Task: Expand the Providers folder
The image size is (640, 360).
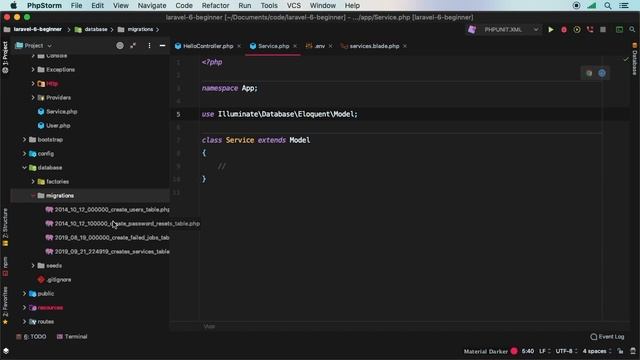Action: tap(33, 98)
